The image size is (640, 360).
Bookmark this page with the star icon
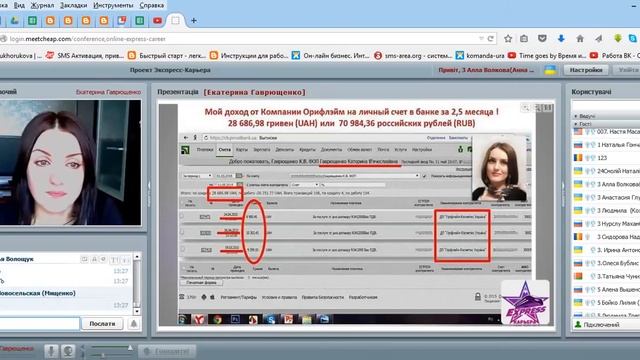coord(508,39)
